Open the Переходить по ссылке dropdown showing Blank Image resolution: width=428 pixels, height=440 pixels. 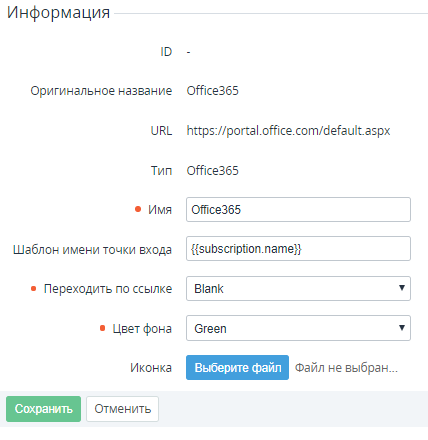(298, 288)
